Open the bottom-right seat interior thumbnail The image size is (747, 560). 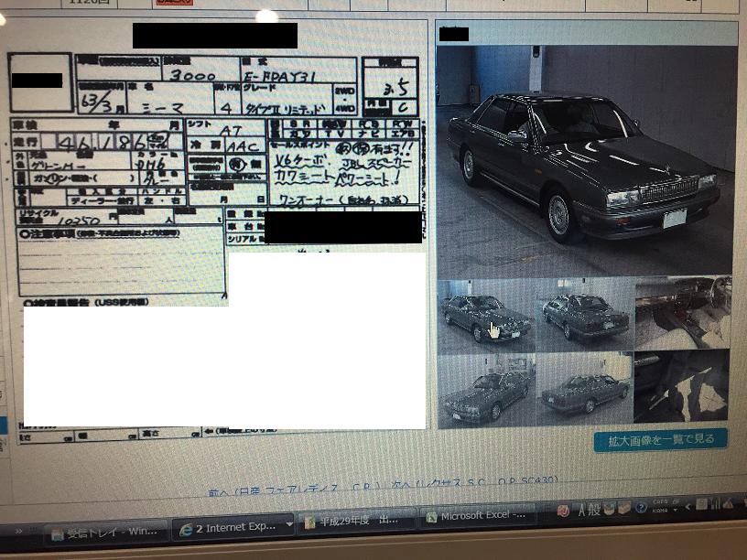point(683,388)
